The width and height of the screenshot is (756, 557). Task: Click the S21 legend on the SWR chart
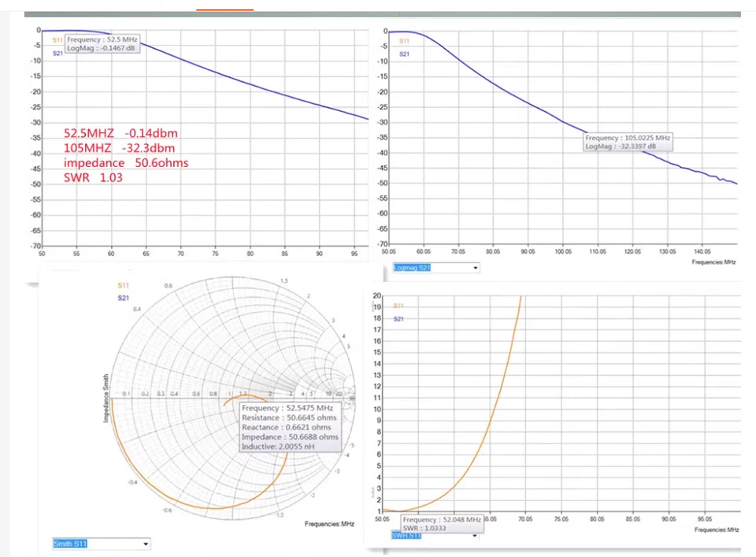[398, 319]
